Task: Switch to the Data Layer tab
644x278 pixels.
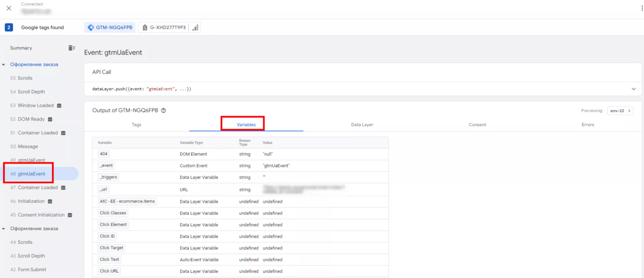Action: (x=362, y=125)
